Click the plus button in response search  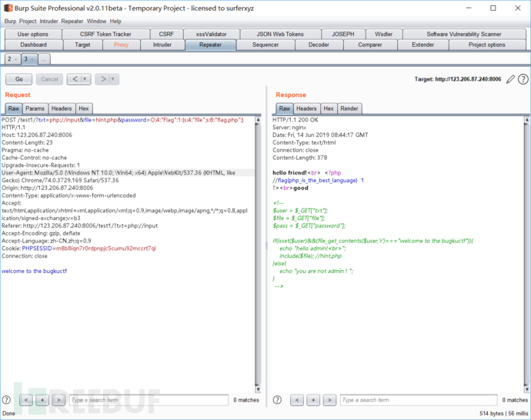313,400
